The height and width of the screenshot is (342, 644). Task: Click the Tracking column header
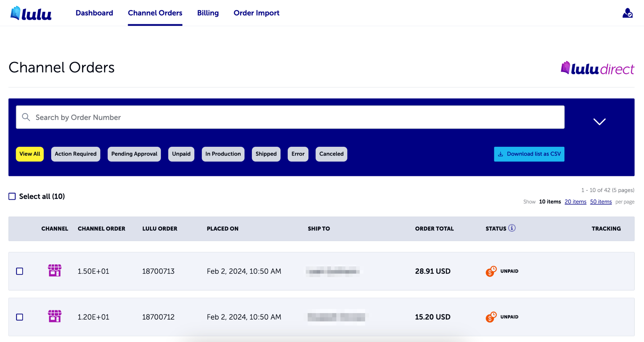point(606,229)
